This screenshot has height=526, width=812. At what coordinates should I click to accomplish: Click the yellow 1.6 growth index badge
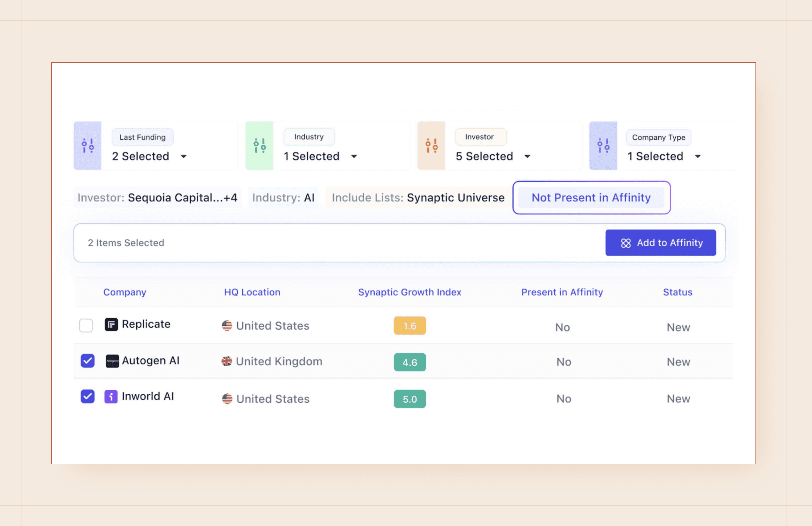click(x=409, y=326)
